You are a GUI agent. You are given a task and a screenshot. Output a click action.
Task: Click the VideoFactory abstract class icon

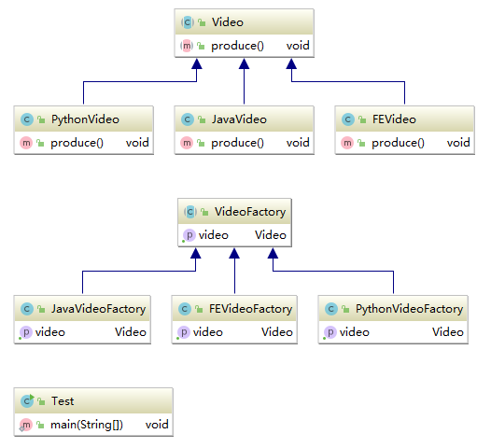tap(190, 212)
